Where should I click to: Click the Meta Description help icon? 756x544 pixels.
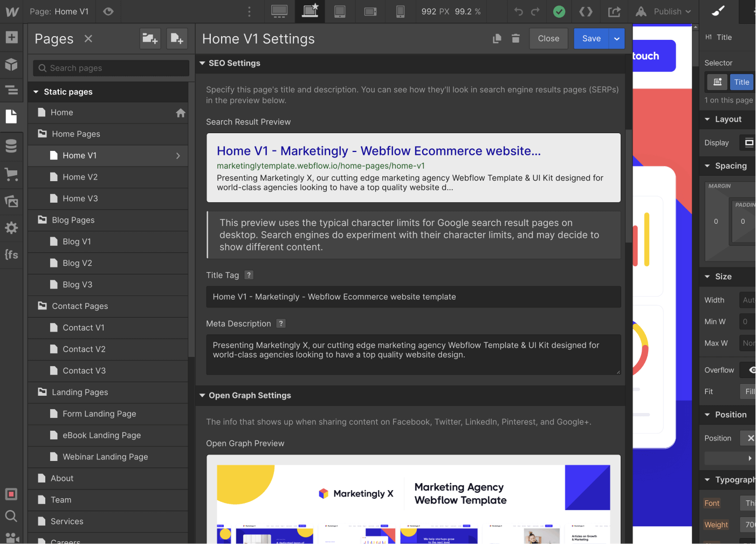click(x=281, y=323)
